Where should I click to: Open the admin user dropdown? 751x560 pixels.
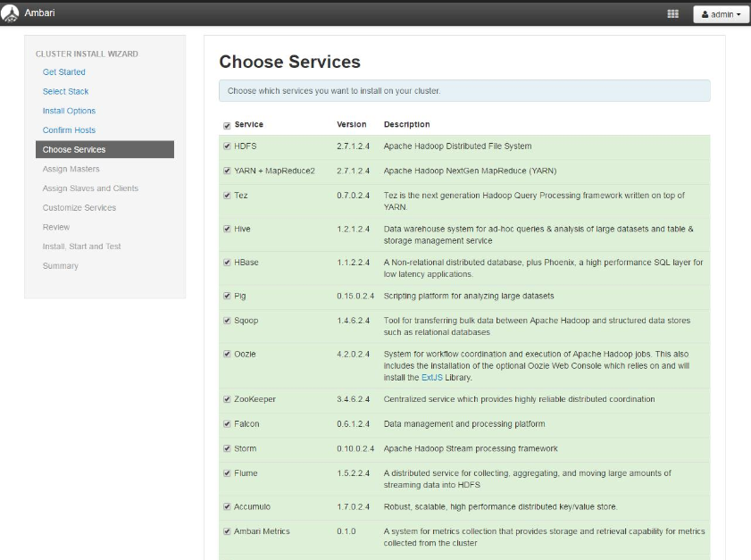(721, 14)
